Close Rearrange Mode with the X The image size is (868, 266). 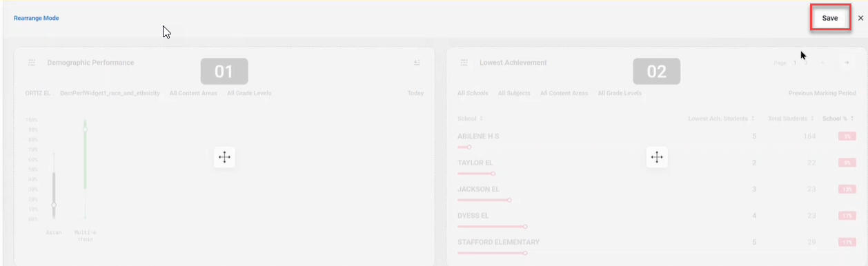pyautogui.click(x=860, y=19)
